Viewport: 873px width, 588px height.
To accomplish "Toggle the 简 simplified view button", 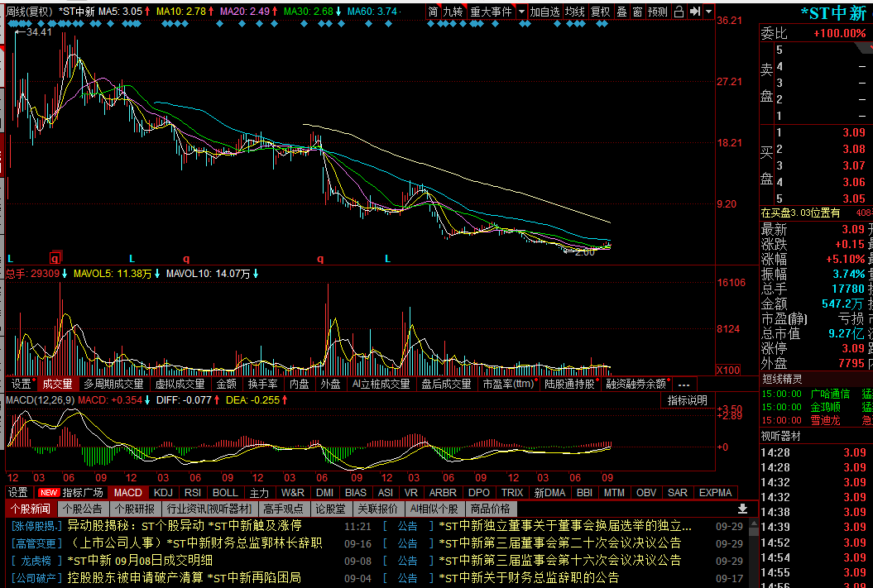I will [x=433, y=12].
